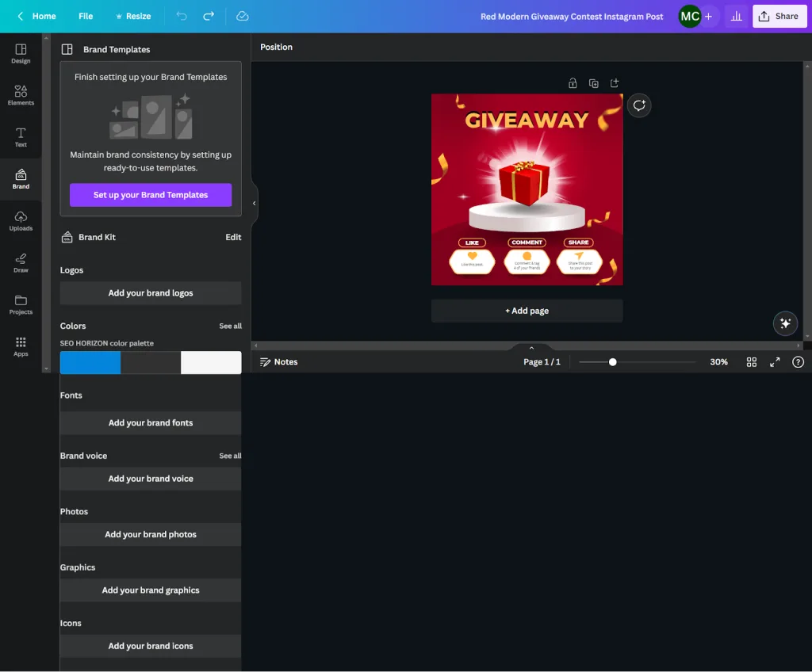The height and width of the screenshot is (672, 812).
Task: Open the Resize menu
Action: coord(133,16)
